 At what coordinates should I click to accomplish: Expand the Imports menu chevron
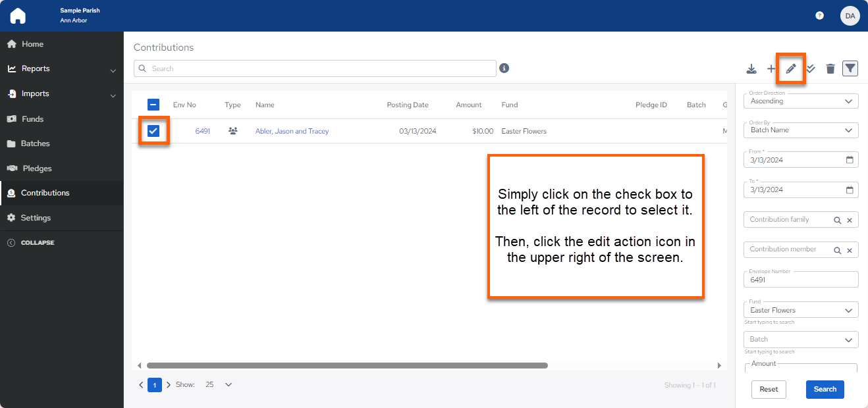113,95
